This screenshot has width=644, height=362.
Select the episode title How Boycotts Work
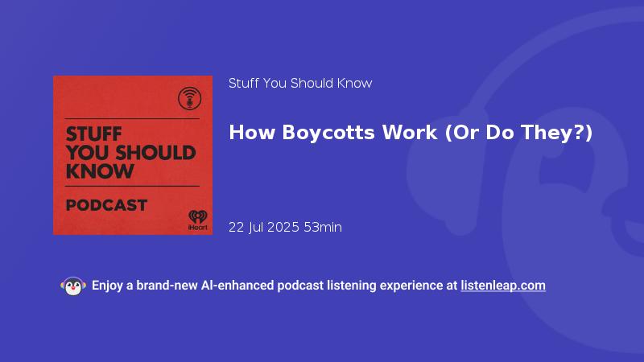tap(411, 133)
